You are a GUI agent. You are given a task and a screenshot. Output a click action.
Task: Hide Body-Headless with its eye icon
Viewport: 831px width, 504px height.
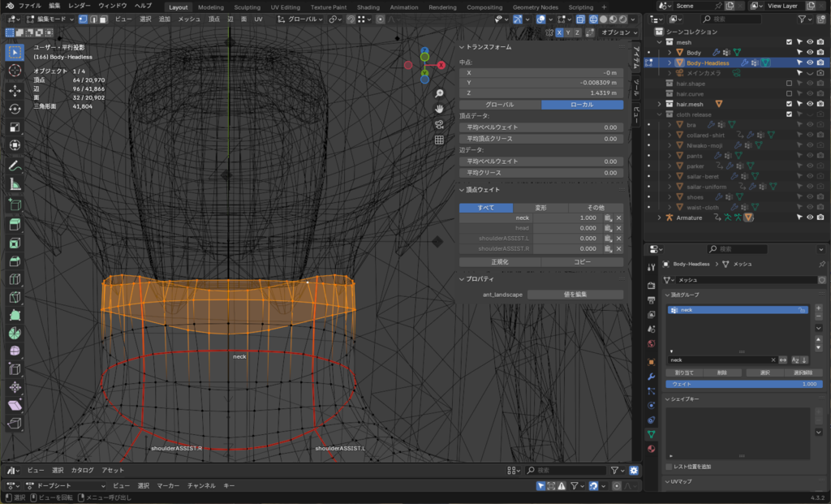click(x=809, y=62)
